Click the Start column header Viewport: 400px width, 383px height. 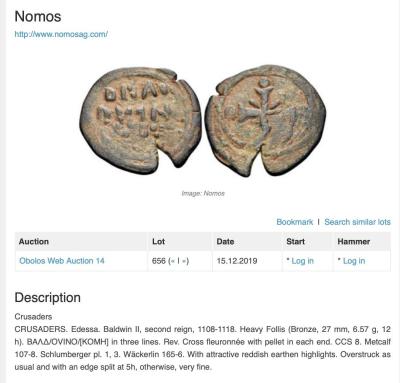click(x=295, y=242)
